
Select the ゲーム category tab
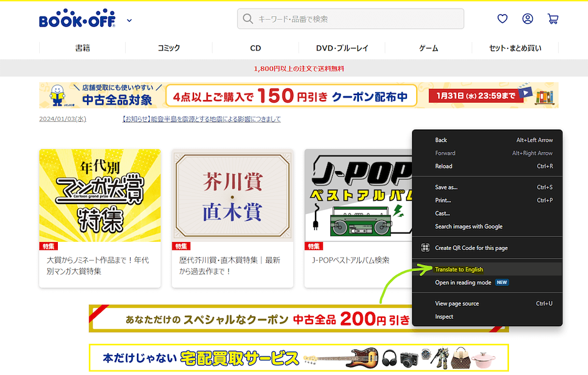(x=428, y=48)
